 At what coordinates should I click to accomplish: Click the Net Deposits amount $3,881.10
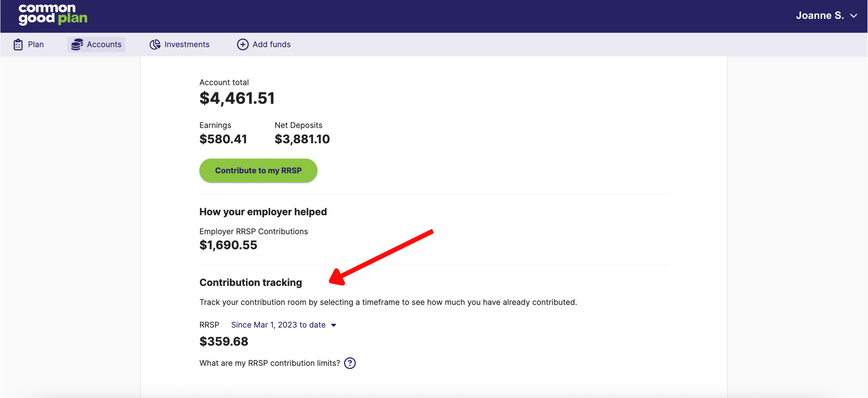point(302,139)
